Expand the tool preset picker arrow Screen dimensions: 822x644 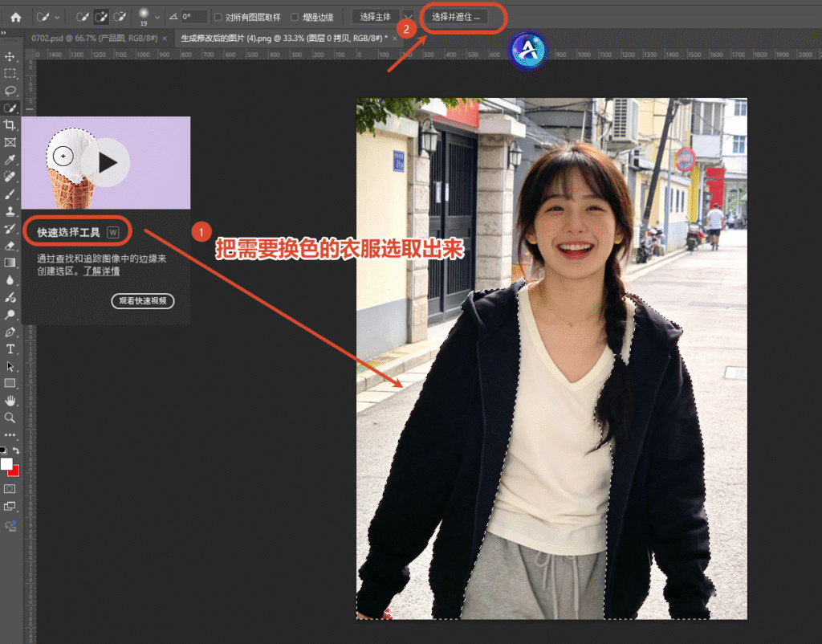click(57, 18)
